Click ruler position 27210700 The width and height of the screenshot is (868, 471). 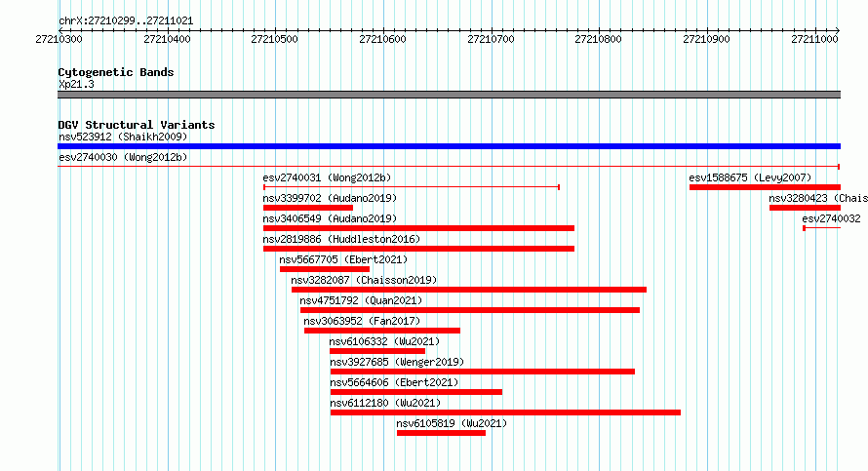(x=491, y=39)
